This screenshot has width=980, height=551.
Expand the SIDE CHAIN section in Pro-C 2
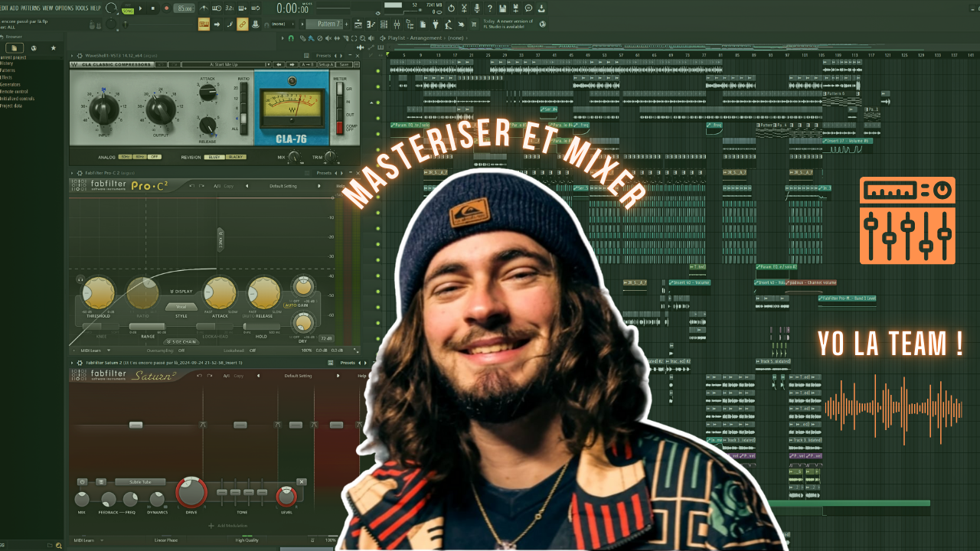tap(181, 342)
